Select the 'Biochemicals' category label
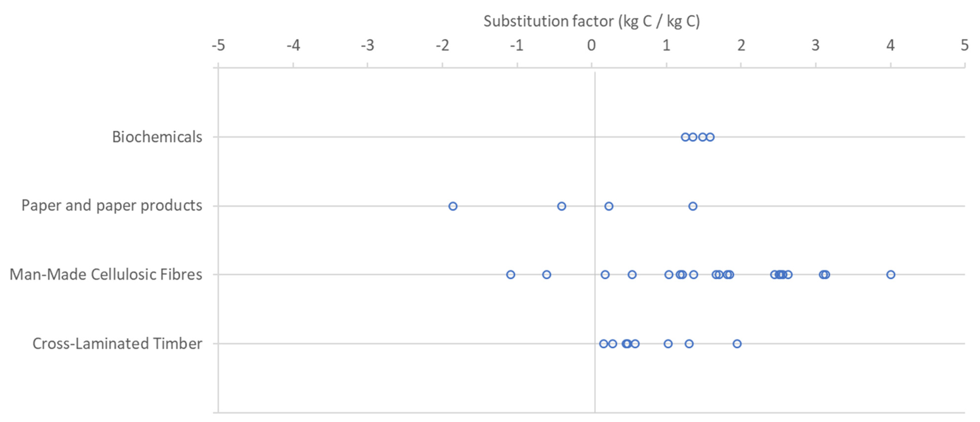Screen dimensions: 980x422 (157, 137)
